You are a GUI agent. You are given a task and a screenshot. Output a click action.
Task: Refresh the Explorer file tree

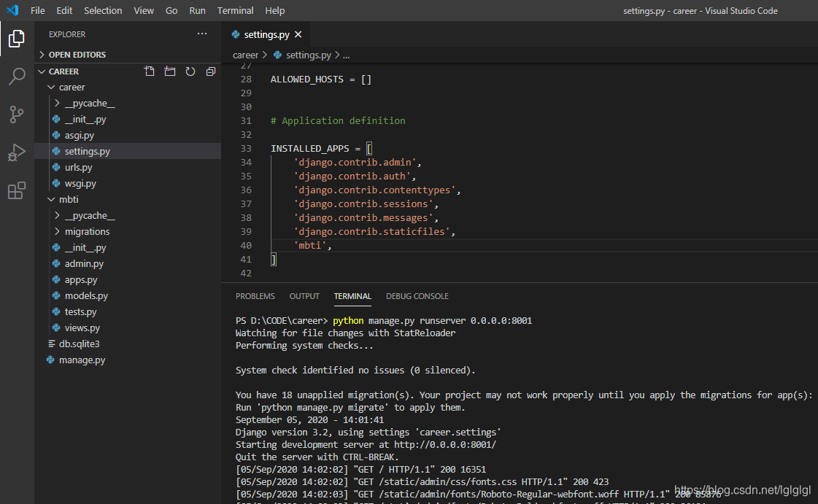pos(190,71)
